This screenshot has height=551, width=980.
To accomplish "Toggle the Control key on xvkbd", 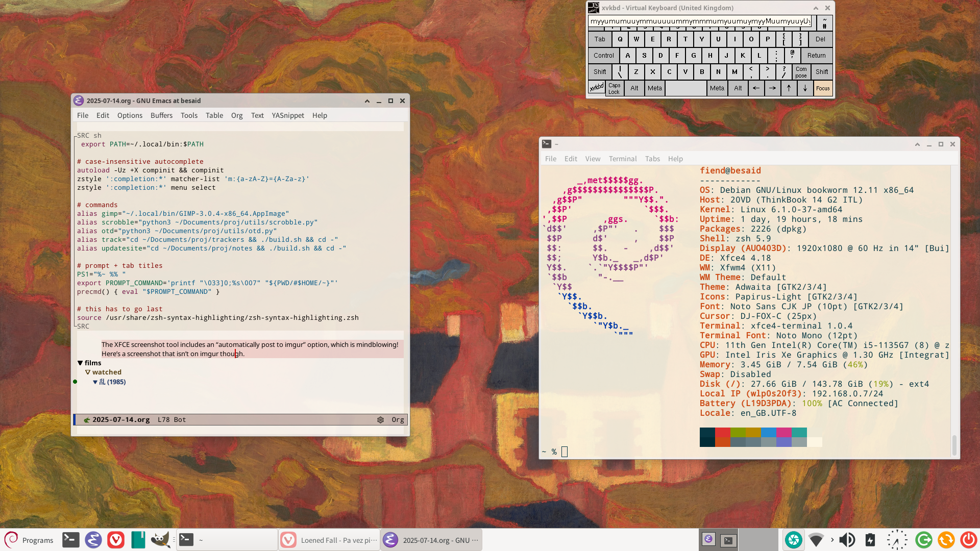I will [604, 56].
